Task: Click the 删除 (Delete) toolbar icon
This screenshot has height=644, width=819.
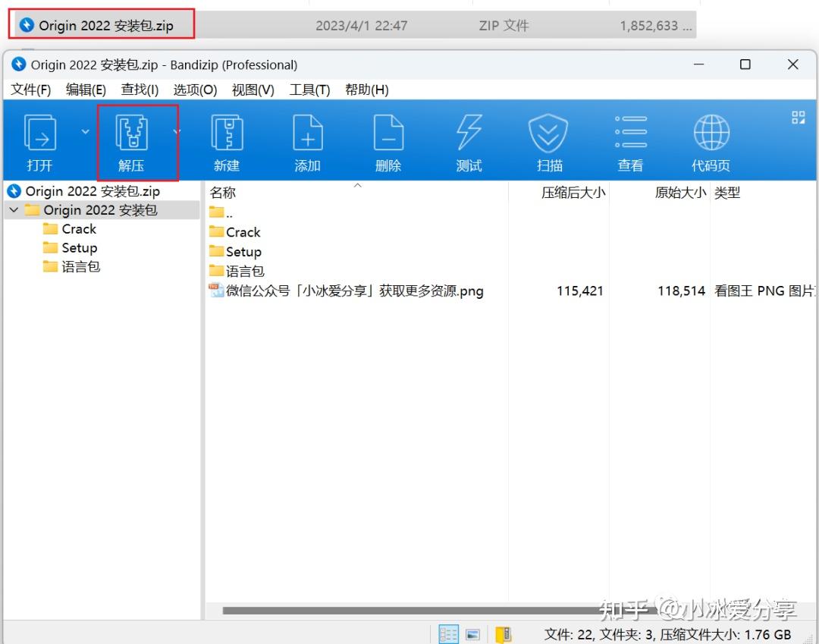Action: point(388,141)
